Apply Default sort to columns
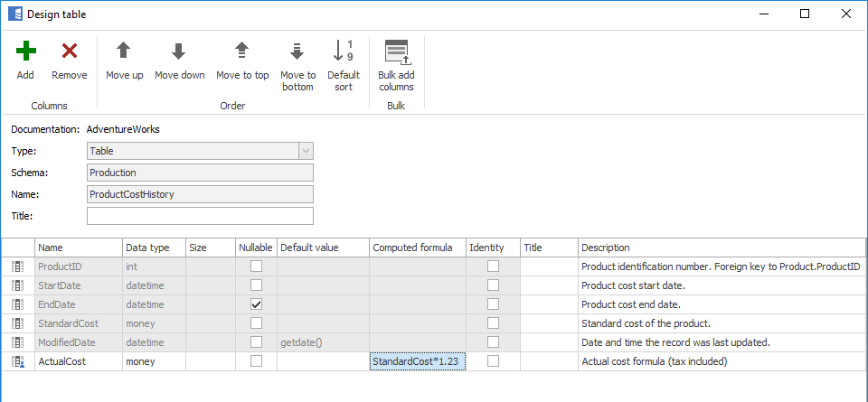 344,52
